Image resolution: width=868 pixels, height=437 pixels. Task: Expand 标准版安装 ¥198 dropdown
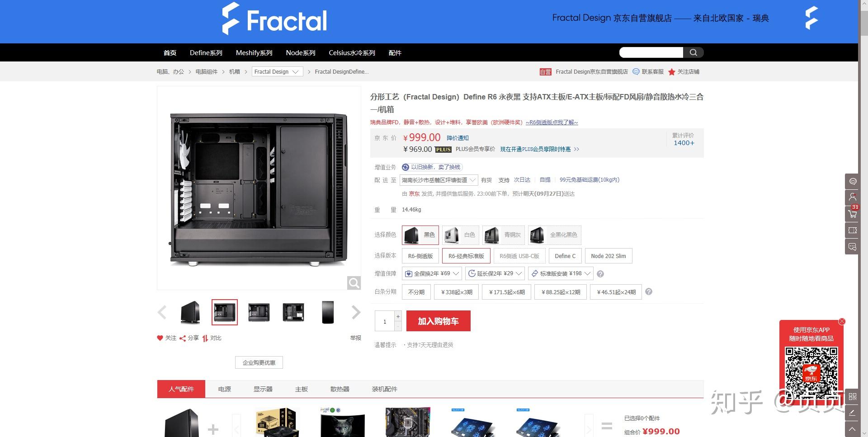[561, 273]
